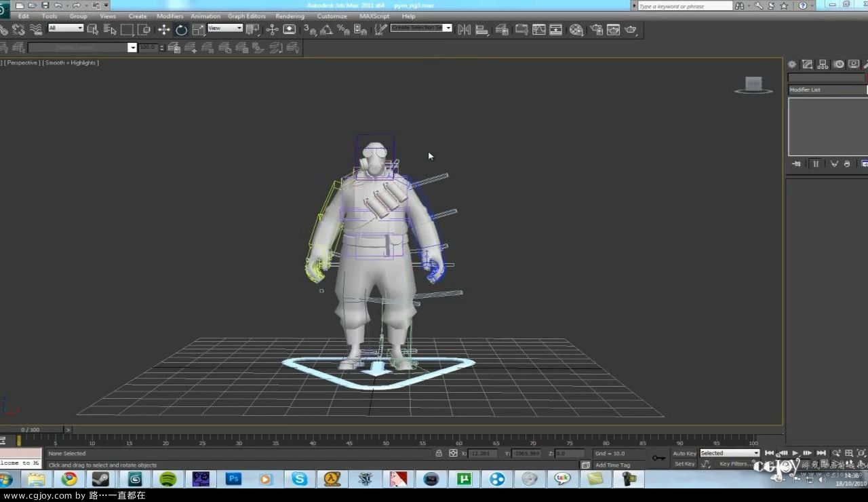Open the selection filter All dropdown
This screenshot has width=868, height=502.
pos(66,28)
